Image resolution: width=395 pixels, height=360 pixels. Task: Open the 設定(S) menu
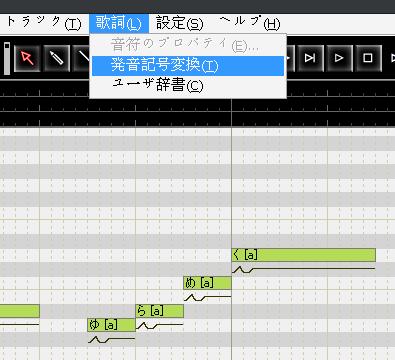[179, 23]
